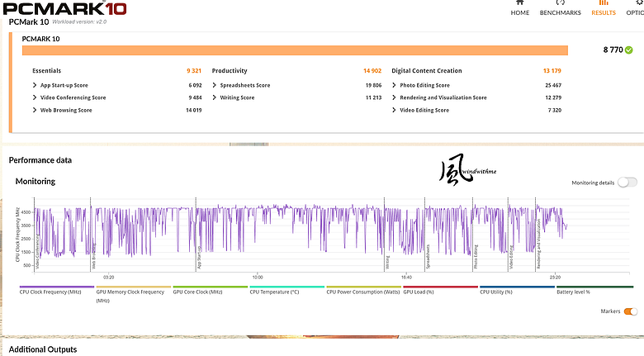Switch to the BENCHMARKS tab

pos(561,12)
